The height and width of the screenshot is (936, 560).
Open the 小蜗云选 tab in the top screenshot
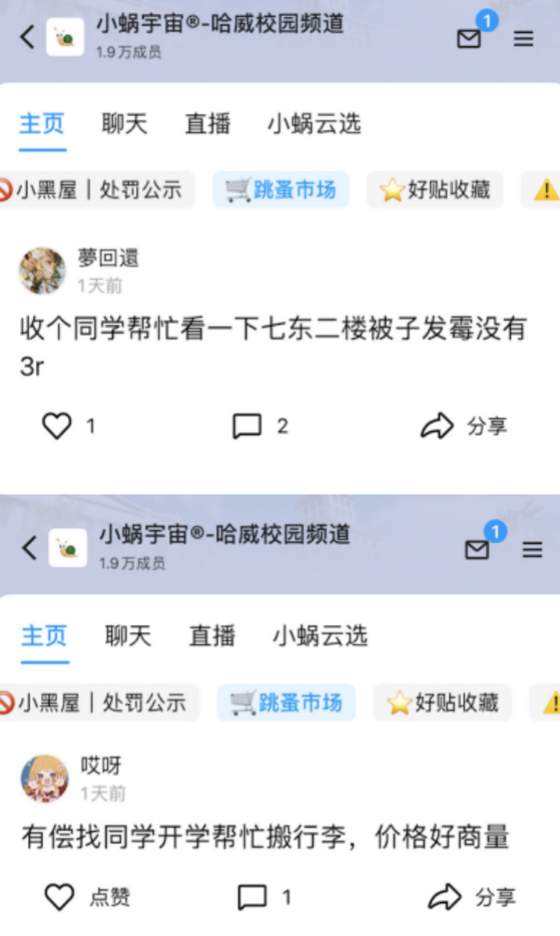coord(314,124)
